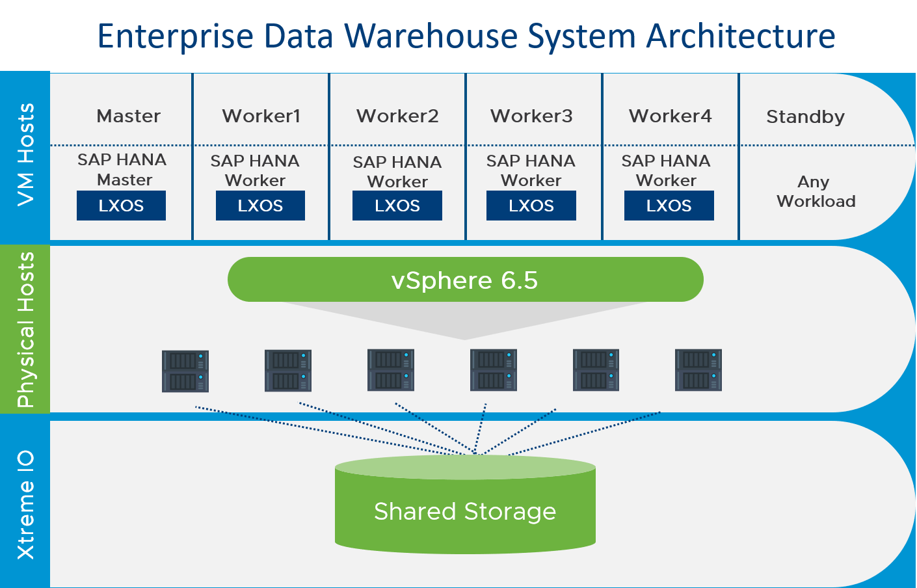
Task: Switch to the Master column header
Action: click(x=128, y=116)
